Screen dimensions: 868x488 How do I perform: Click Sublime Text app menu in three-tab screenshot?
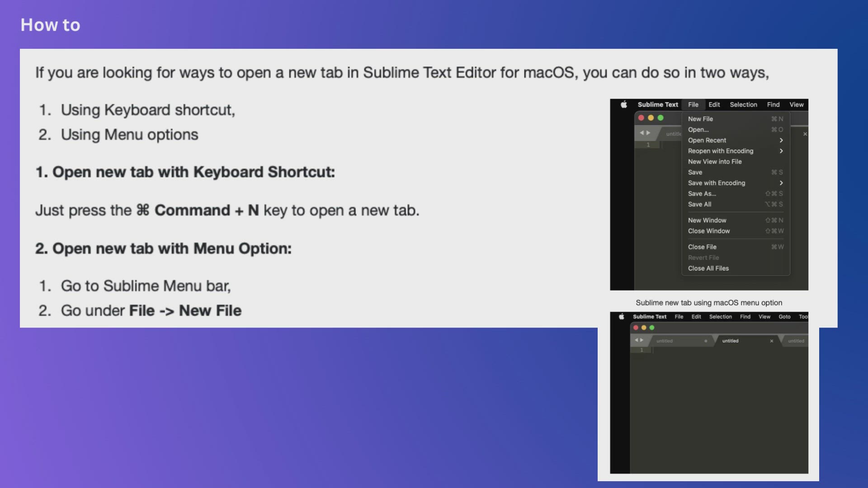click(x=650, y=317)
